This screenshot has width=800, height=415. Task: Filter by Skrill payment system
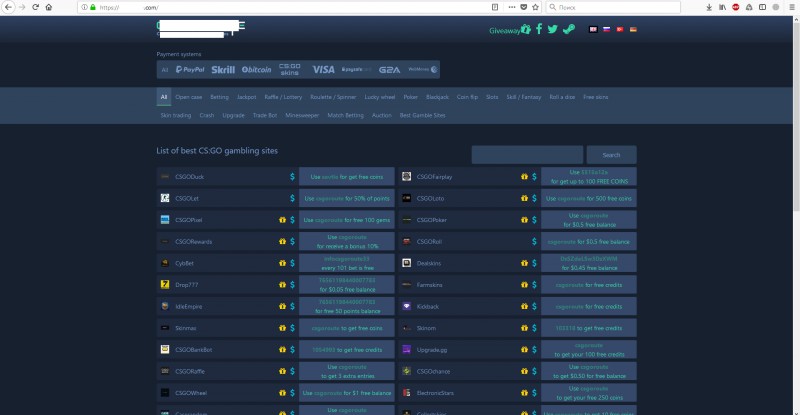tap(223, 69)
